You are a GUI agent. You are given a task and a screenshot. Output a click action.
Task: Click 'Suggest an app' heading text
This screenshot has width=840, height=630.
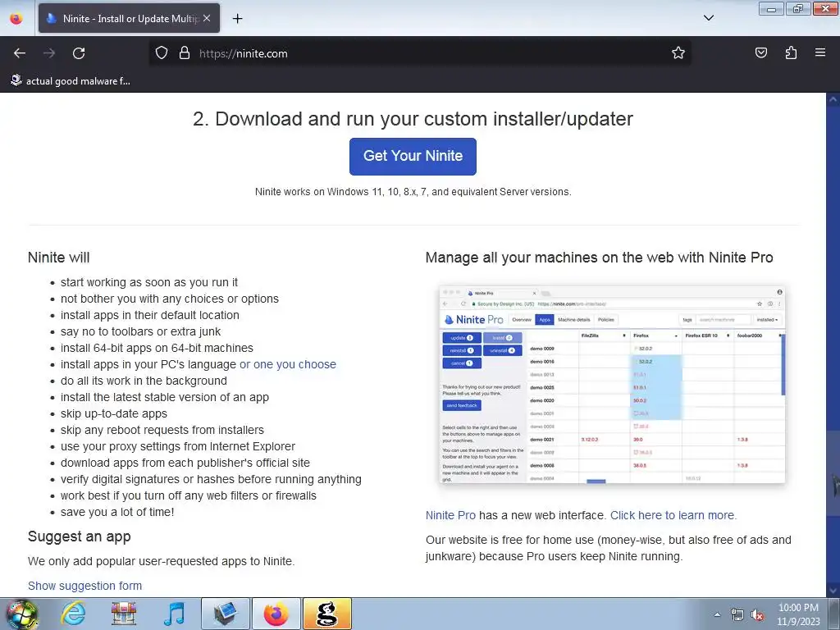coord(80,536)
